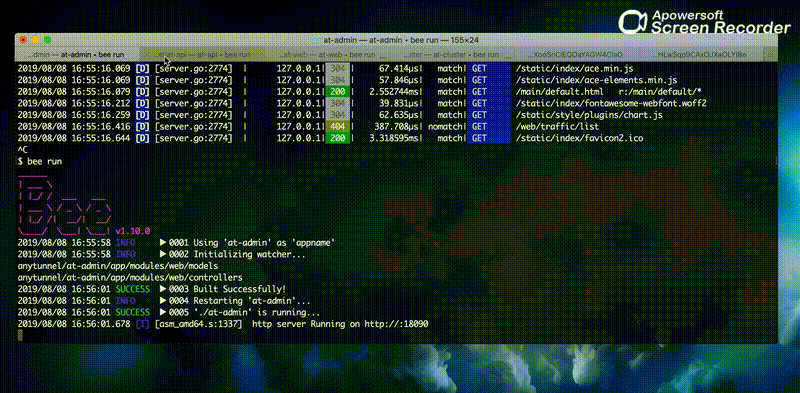This screenshot has width=800, height=393.
Task: Click the 200 status on the favicon2.ico row
Action: coord(338,138)
